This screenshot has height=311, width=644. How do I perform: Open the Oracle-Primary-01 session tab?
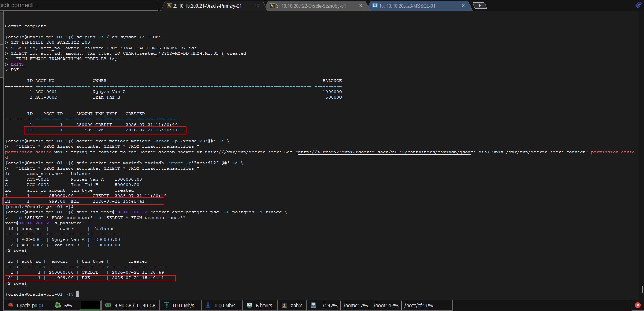[x=207, y=6]
